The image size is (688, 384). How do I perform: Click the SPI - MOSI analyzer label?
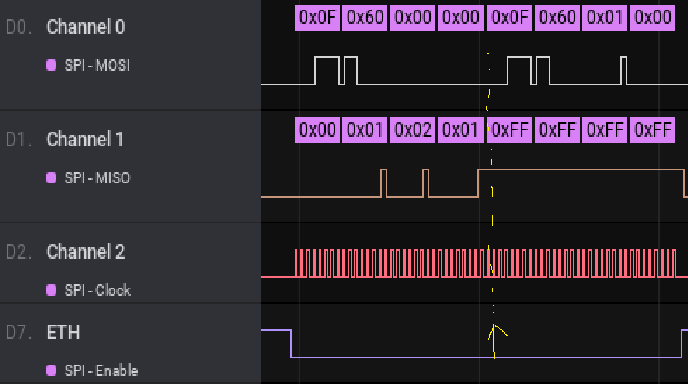click(97, 65)
